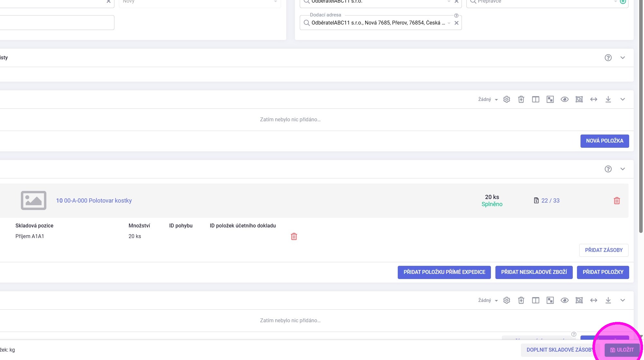
Task: Download upper table data via download icon
Action: tap(608, 99)
